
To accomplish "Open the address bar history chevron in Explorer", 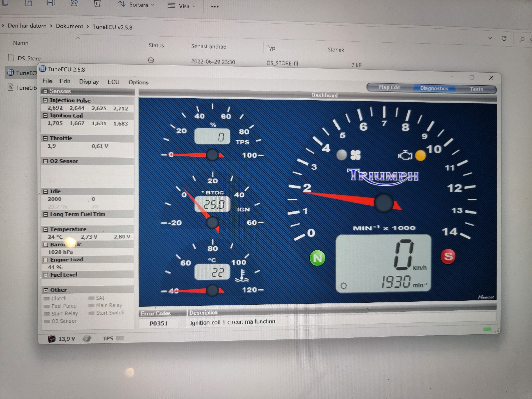I will tap(490, 38).
